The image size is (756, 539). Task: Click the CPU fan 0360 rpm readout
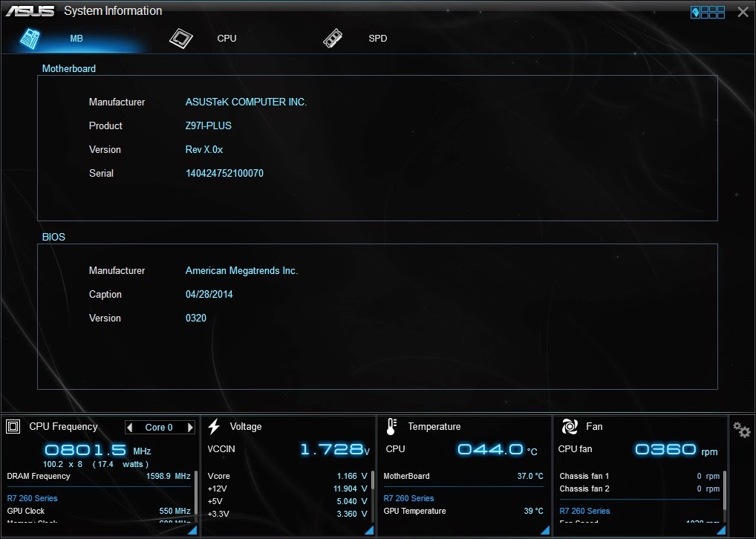pyautogui.click(x=676, y=450)
